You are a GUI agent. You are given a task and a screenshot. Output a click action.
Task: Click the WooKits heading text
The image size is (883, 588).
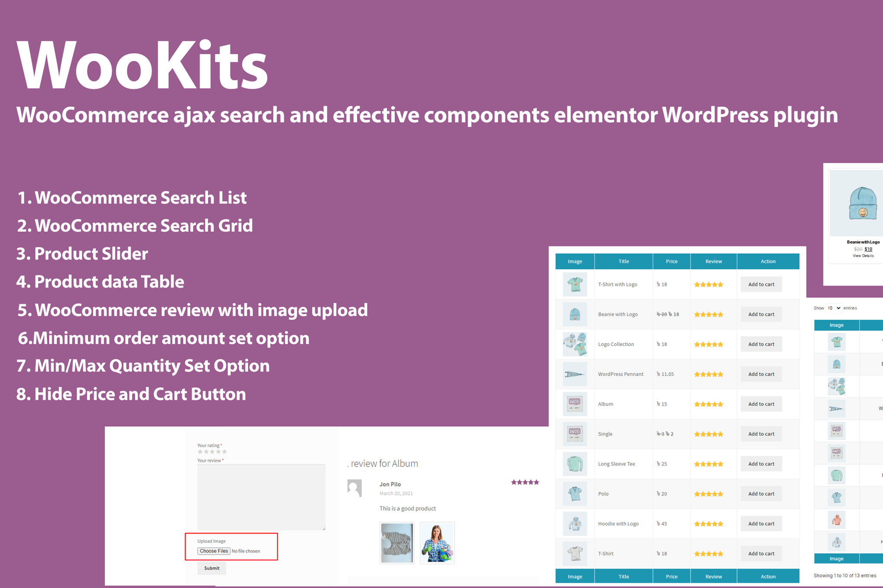[142, 65]
